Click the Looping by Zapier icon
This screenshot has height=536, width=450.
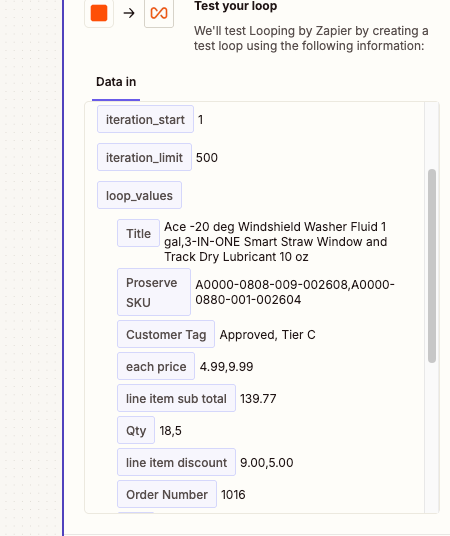(x=159, y=13)
